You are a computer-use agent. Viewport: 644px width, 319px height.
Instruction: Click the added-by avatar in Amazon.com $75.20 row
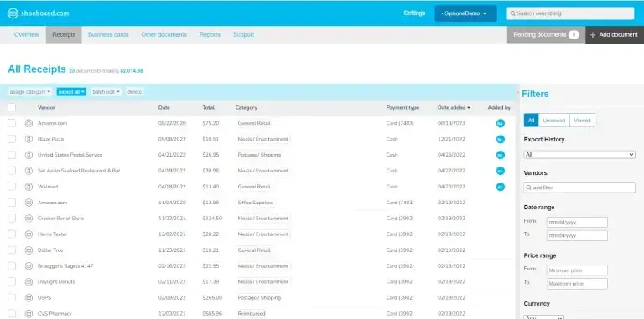(x=501, y=123)
